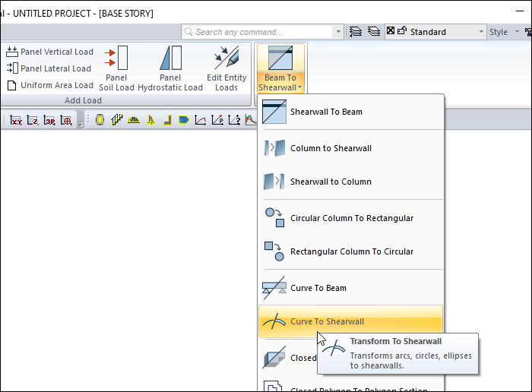
Task: Click the coordinate origin target icon
Action: [66, 120]
